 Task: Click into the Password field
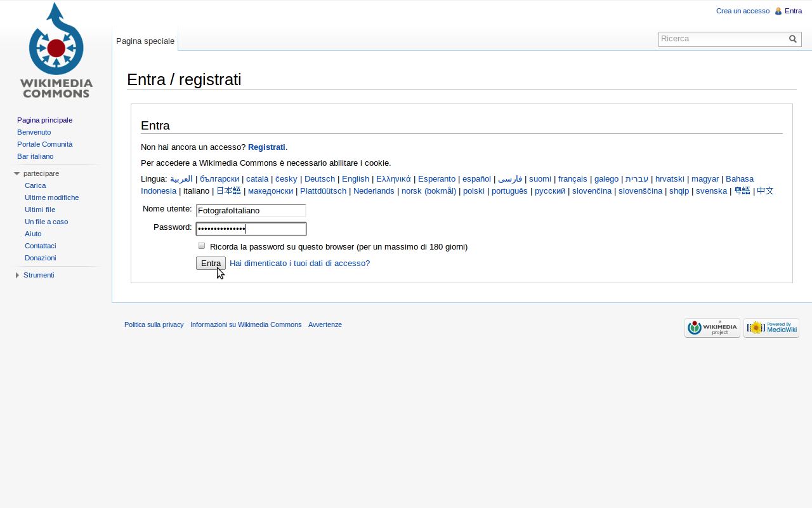251,229
